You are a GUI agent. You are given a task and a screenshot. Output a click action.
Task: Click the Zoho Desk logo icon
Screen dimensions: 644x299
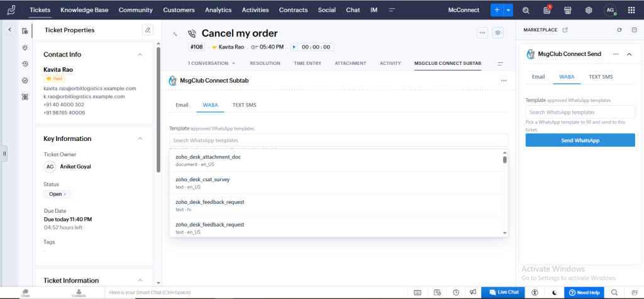pyautogui.click(x=12, y=10)
